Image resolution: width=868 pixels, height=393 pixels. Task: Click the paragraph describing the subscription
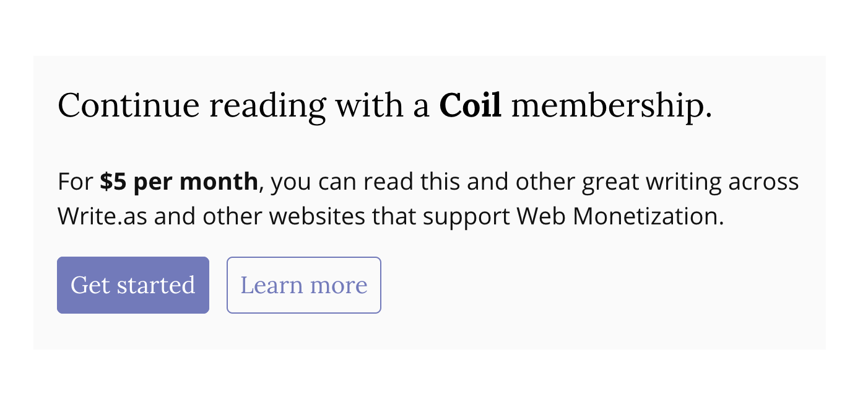(x=427, y=198)
